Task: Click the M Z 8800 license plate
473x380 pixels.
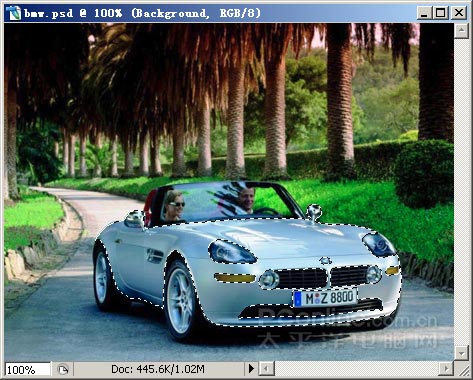Action: coord(325,297)
